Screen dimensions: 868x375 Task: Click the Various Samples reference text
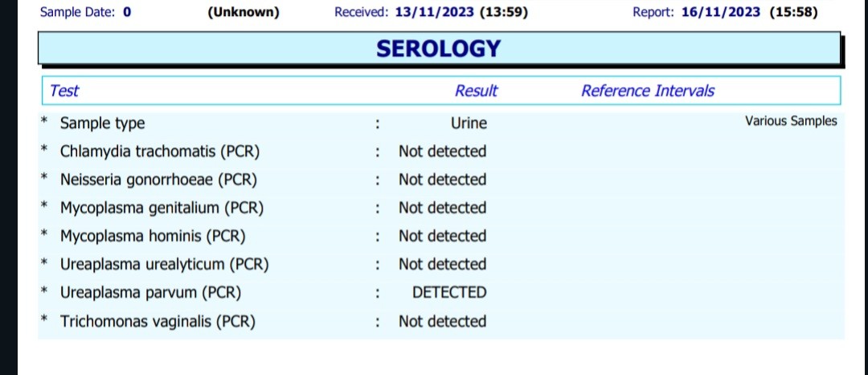790,122
